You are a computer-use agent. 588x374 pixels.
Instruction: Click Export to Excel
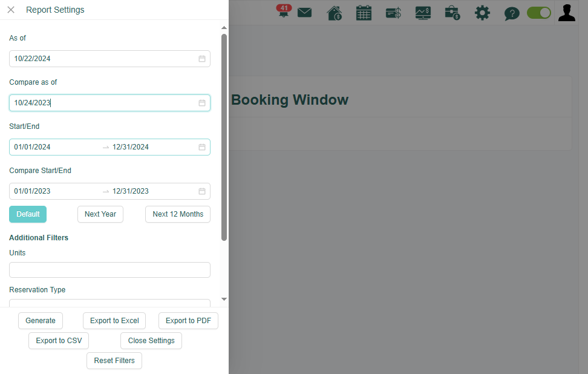click(114, 321)
